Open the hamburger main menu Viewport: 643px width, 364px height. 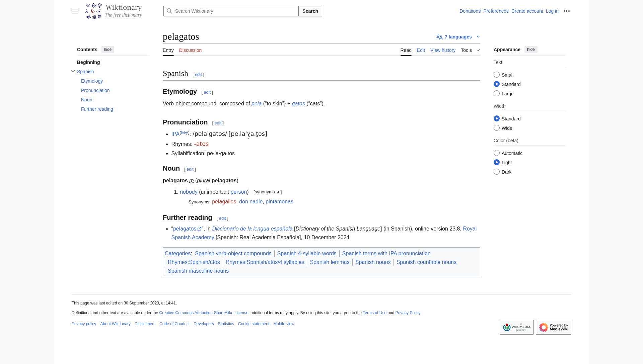75,11
